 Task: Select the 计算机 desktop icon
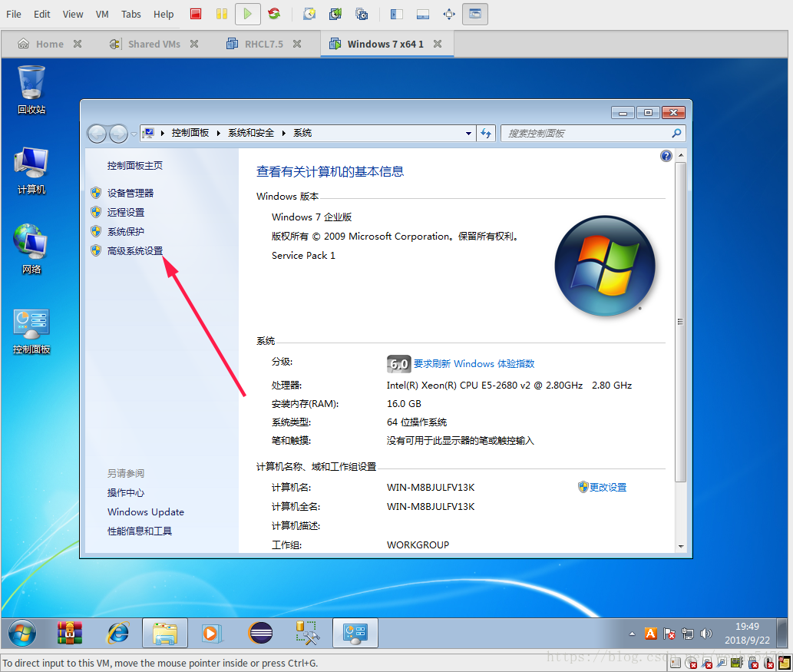tap(31, 170)
